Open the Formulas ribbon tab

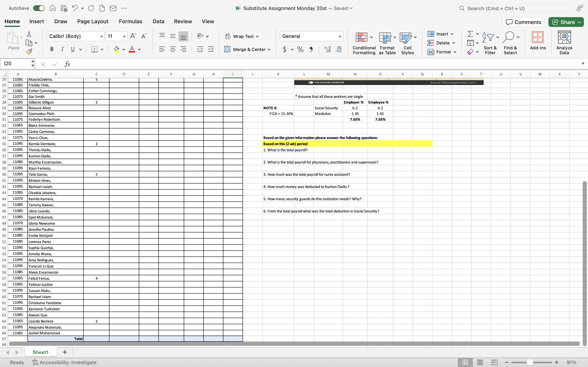coord(130,21)
